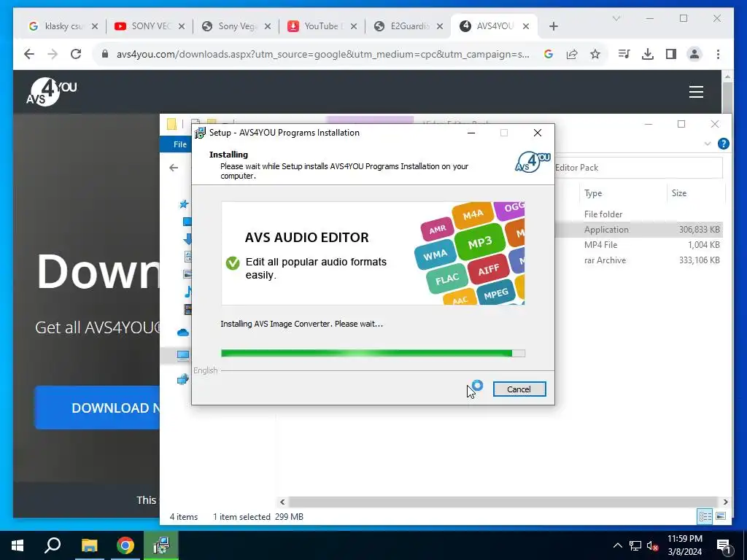Screen dimensions: 747x560
Task: Switch to the klasky csupo Google tab
Action: point(63,26)
